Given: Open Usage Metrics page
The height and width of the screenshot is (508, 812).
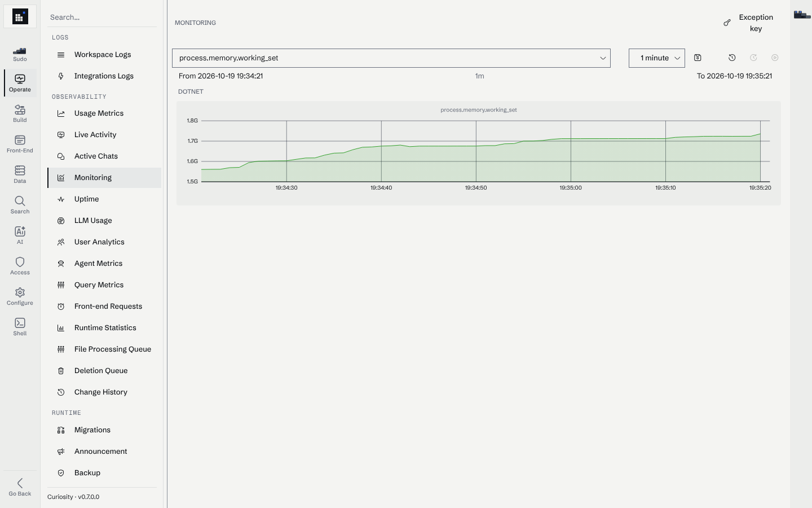Looking at the screenshot, I should click(x=104, y=113).
